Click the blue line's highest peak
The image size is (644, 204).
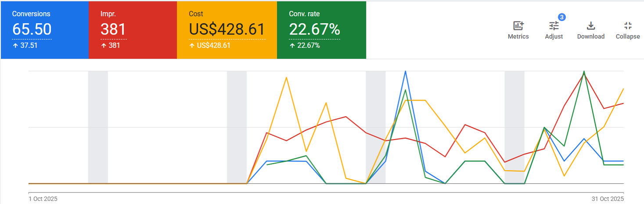click(406, 71)
